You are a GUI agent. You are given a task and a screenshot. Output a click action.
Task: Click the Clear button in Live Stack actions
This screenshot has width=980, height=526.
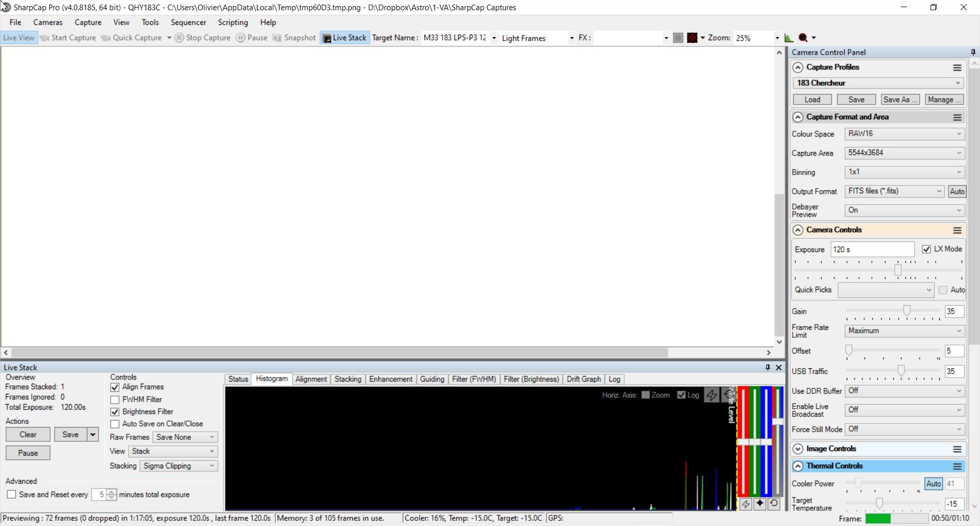coord(28,435)
